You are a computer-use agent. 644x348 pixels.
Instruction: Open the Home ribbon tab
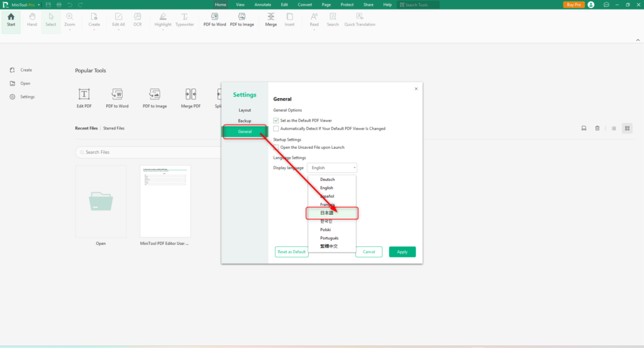pyautogui.click(x=221, y=4)
